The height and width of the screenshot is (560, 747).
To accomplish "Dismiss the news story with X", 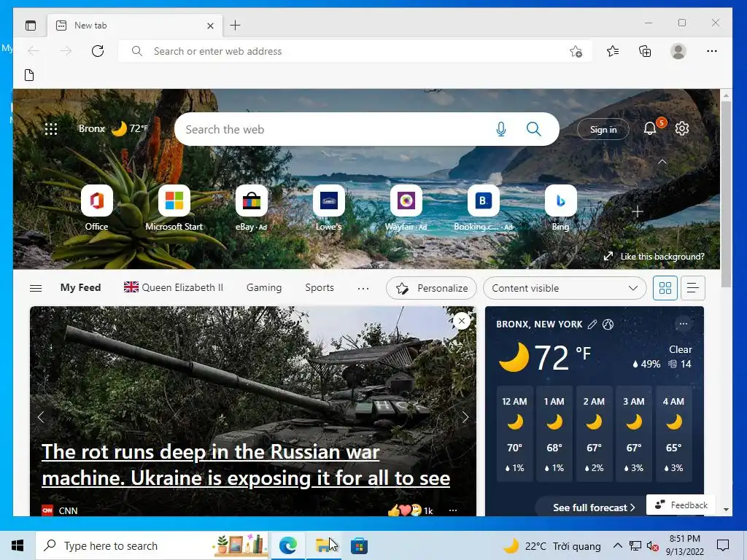I will click(x=461, y=321).
